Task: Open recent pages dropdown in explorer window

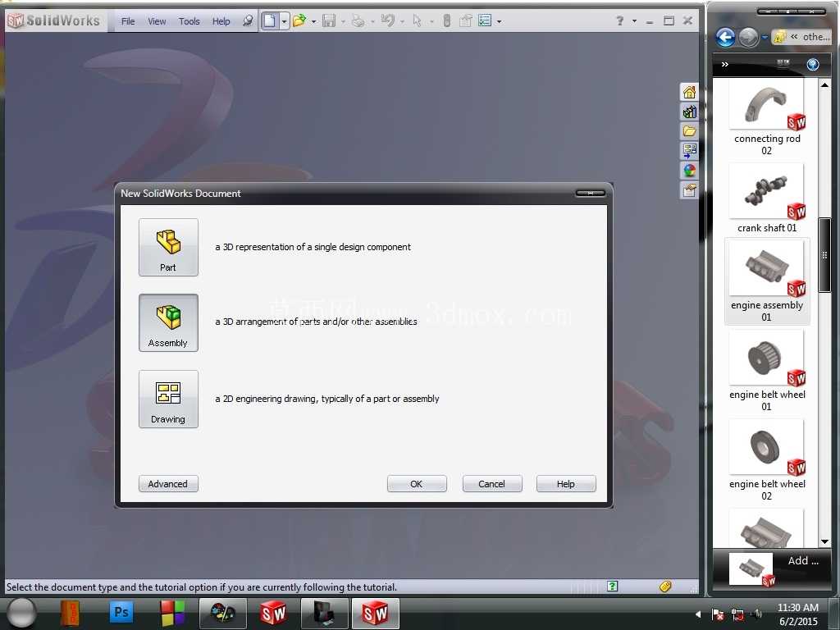Action: point(765,38)
